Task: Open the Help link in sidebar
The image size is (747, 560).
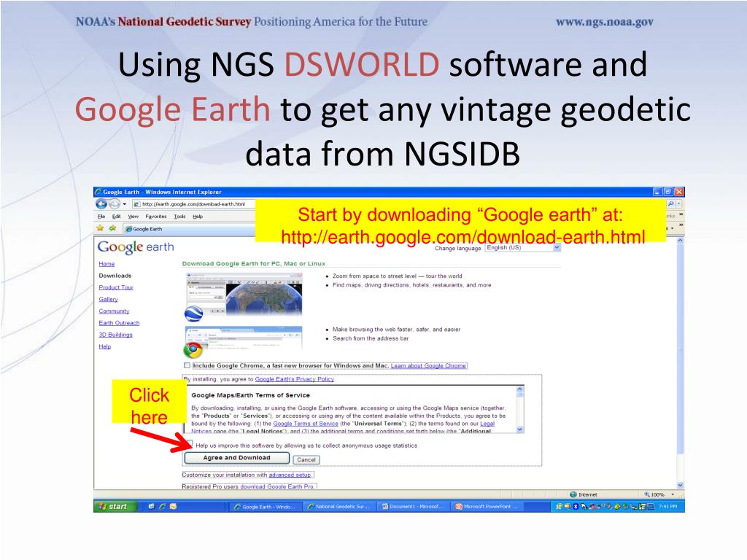Action: click(x=105, y=346)
